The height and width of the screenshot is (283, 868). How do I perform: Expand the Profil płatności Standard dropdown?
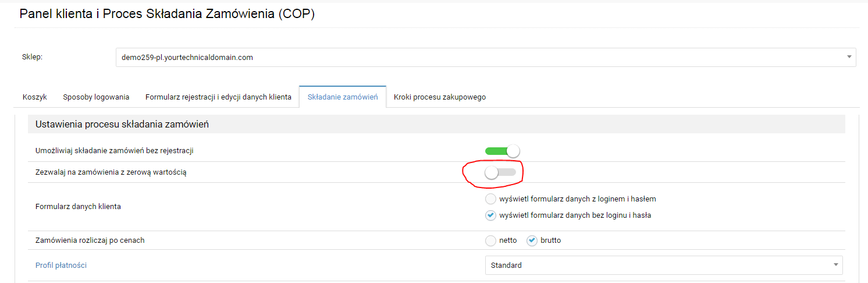664,265
